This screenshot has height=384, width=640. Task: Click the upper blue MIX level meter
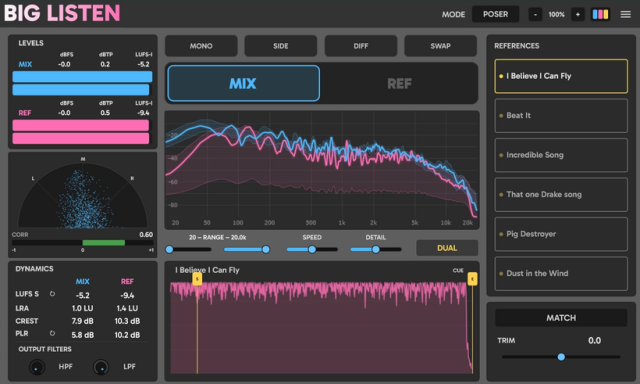pyautogui.click(x=82, y=77)
